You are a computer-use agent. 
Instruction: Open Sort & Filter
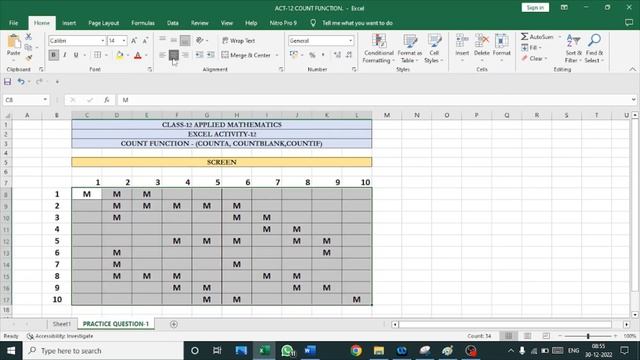coord(573,49)
